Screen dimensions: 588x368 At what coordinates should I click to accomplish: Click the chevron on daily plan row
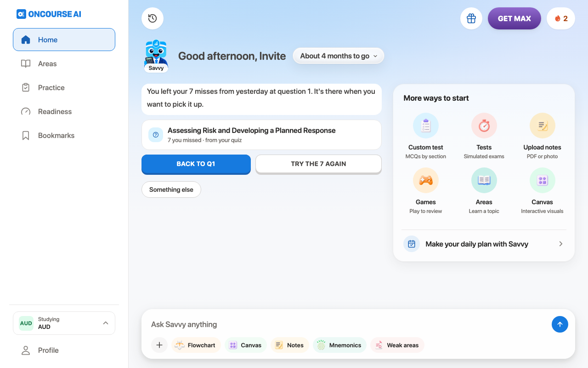[x=561, y=244]
